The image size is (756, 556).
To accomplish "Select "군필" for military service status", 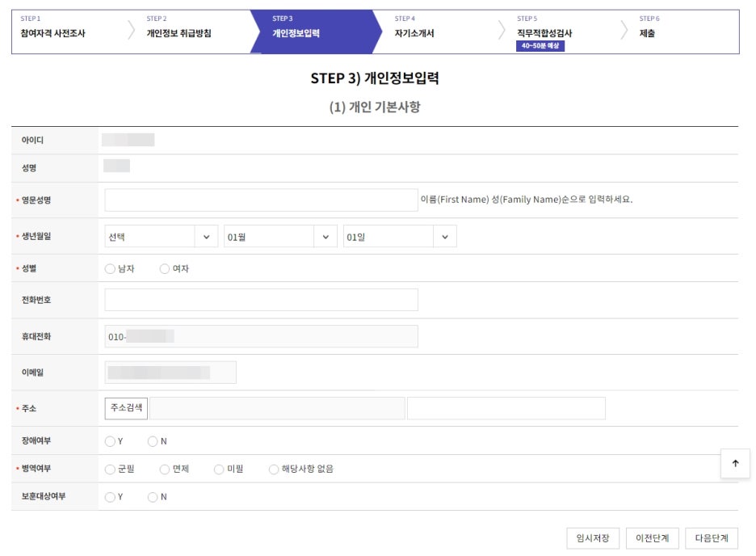I will pyautogui.click(x=111, y=469).
